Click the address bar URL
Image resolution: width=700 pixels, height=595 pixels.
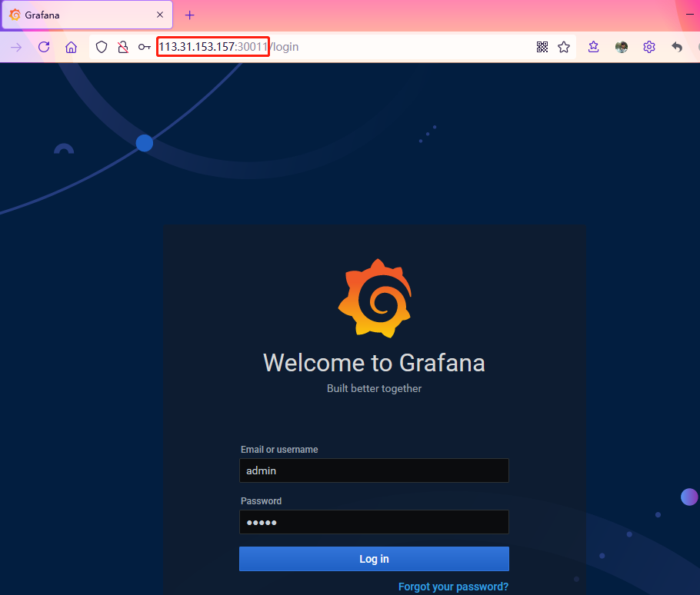click(x=346, y=47)
